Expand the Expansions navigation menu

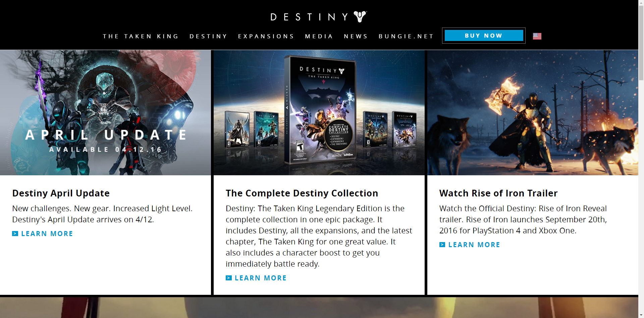coord(266,36)
